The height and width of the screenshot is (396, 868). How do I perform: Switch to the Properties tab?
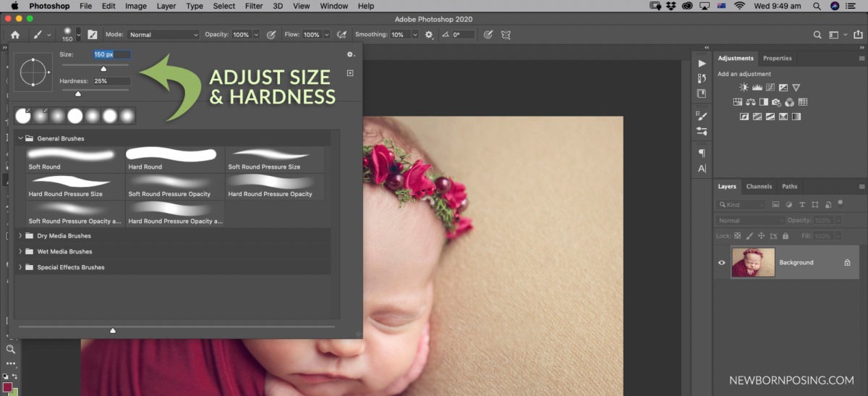point(778,58)
